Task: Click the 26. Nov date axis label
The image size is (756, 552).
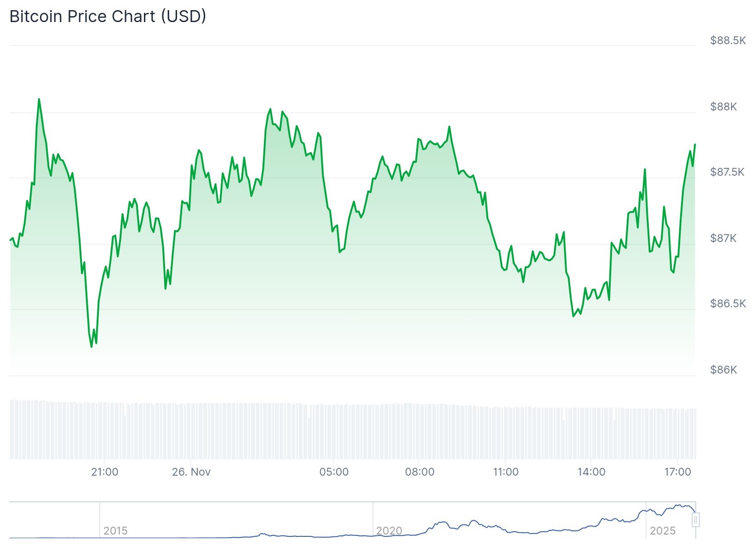Action: [x=191, y=472]
